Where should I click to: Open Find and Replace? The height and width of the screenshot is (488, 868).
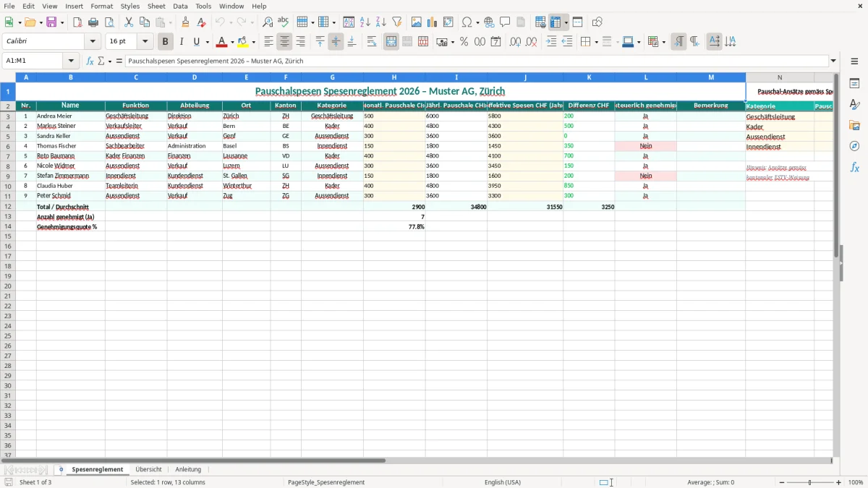point(268,22)
